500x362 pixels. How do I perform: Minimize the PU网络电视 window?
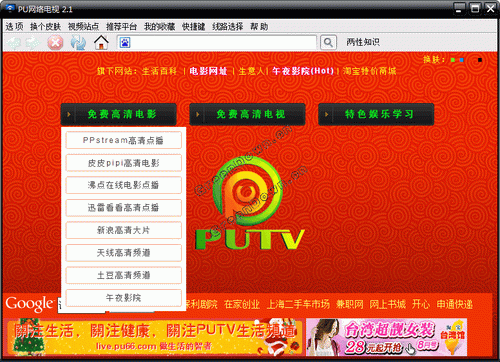click(460, 9)
